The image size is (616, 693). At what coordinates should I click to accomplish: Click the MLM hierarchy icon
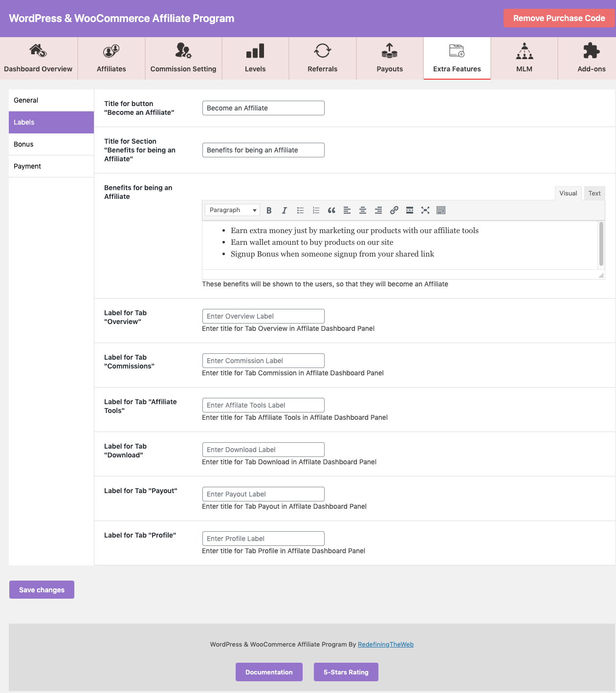[x=525, y=50]
